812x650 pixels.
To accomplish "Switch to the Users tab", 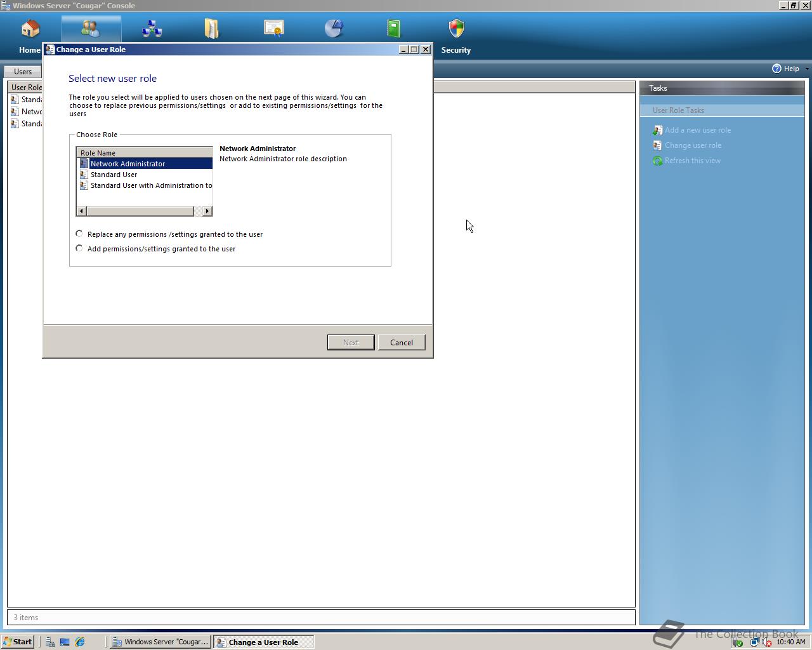I will (23, 72).
